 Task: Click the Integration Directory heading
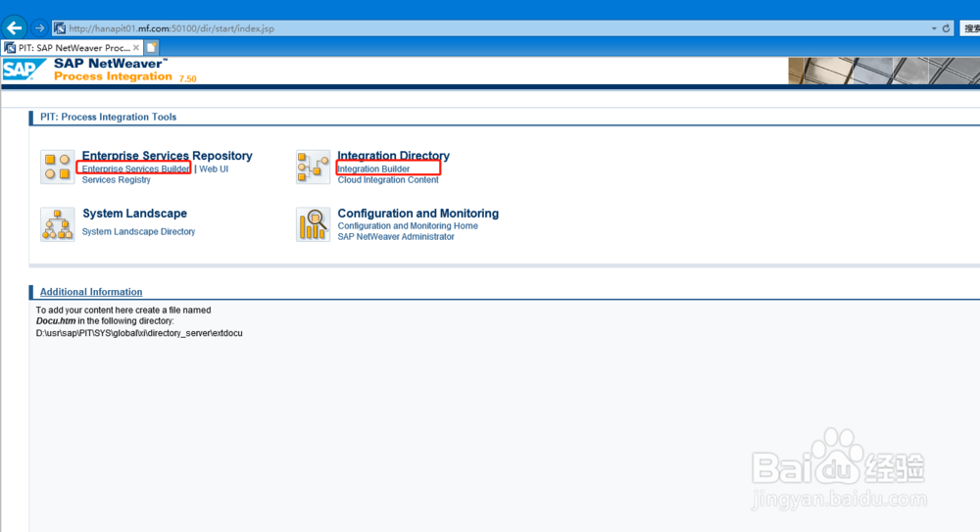[x=393, y=156]
